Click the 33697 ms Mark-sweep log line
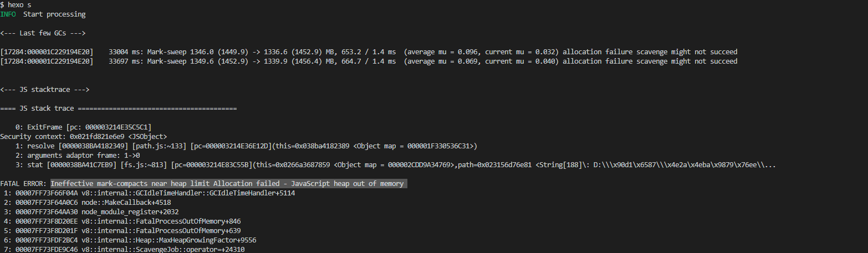 [369, 61]
